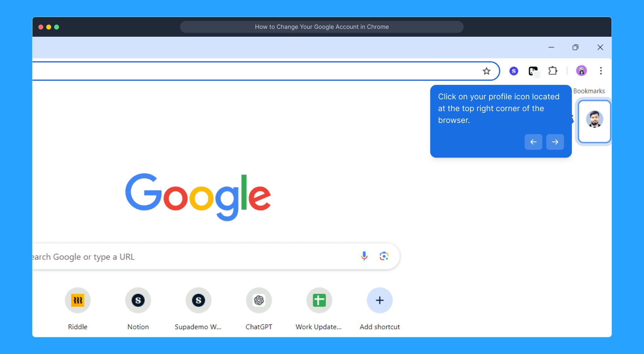
Task: Click the Add shortcut plus button
Action: click(x=379, y=300)
